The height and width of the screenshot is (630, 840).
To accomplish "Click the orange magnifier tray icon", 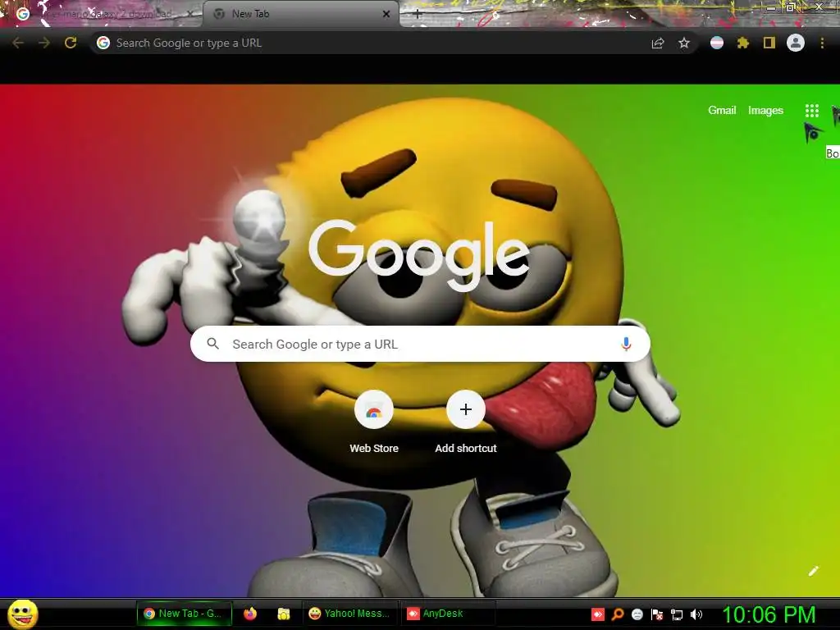I will pos(618,614).
